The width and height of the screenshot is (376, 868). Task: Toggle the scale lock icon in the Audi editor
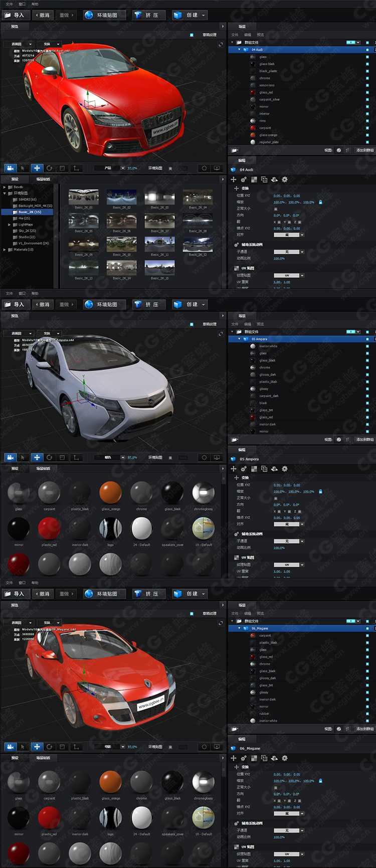click(320, 202)
